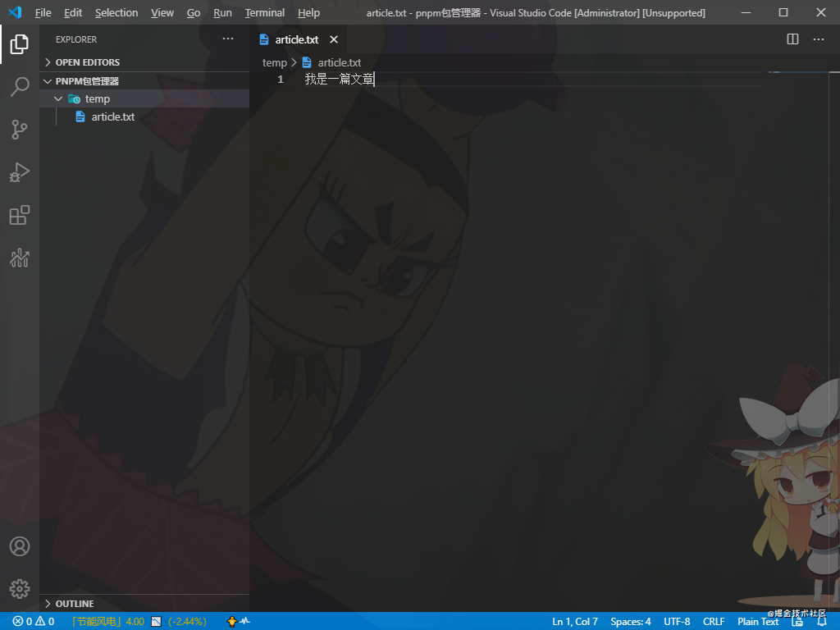Click temp in the breadcrumb
This screenshot has width=840, height=630.
[x=274, y=62]
